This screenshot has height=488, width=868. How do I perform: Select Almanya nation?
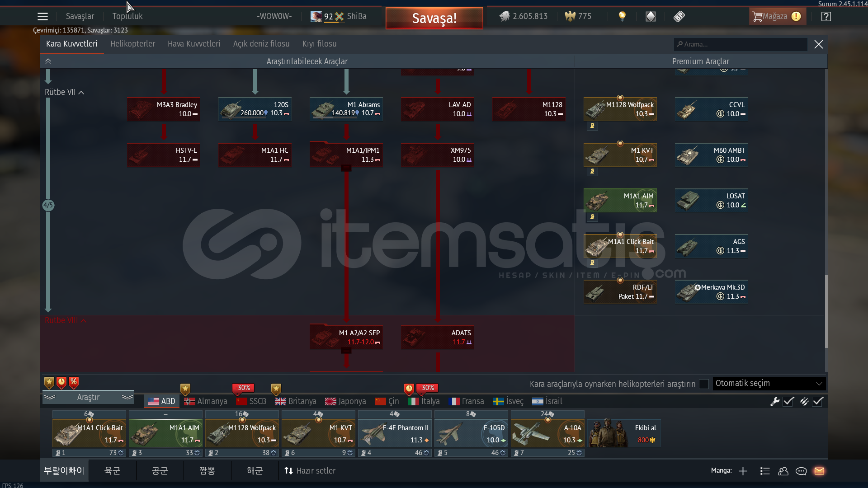(x=206, y=401)
